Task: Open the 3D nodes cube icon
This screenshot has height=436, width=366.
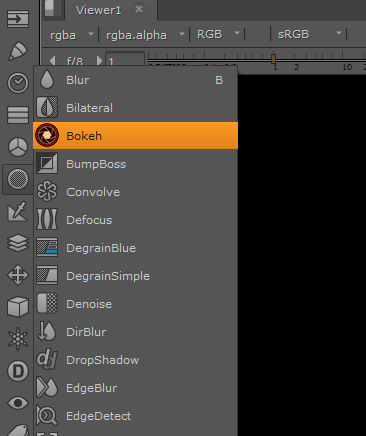Action: (18, 307)
